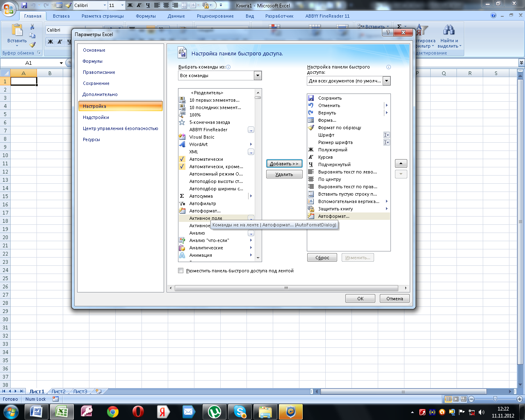Click the zoom slider in status bar
Viewport: 525px width, 420px height.
[x=495, y=399]
